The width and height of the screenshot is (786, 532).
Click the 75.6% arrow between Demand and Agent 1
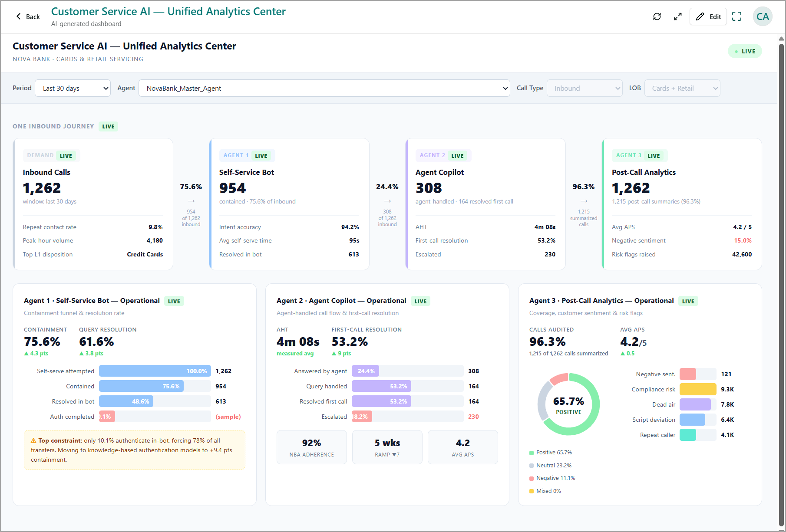(191, 201)
